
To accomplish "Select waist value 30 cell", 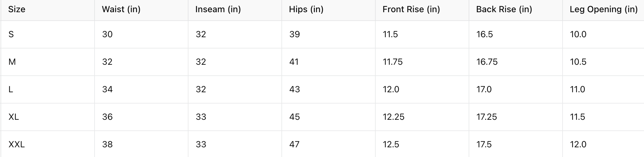I will tap(107, 34).
